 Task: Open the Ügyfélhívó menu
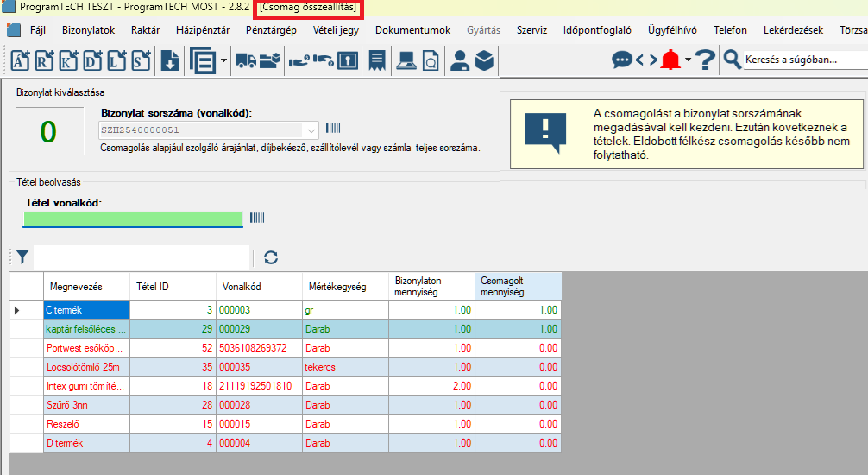[x=673, y=30]
